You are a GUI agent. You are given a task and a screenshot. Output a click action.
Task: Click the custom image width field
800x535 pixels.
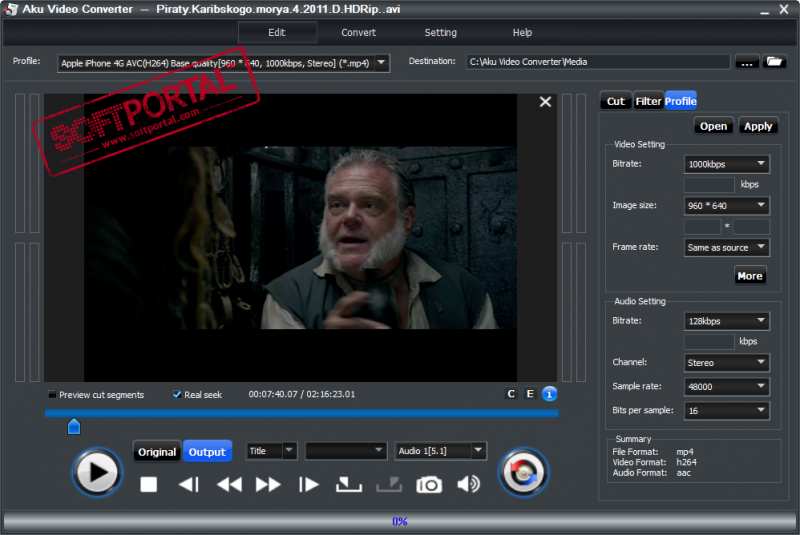click(x=703, y=226)
